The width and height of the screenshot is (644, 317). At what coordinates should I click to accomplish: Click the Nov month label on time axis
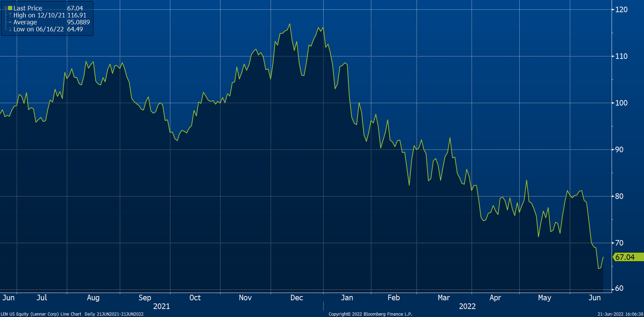(x=245, y=297)
